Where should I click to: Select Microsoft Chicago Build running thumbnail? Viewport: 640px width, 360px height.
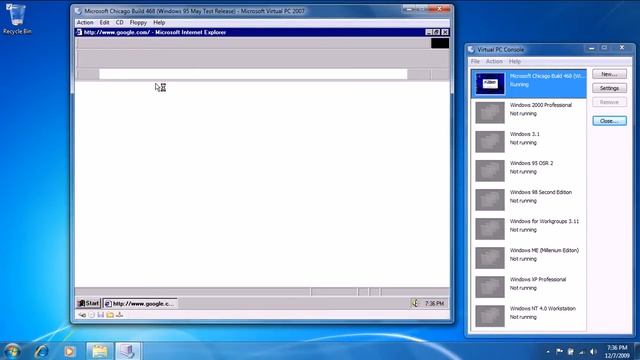point(490,83)
